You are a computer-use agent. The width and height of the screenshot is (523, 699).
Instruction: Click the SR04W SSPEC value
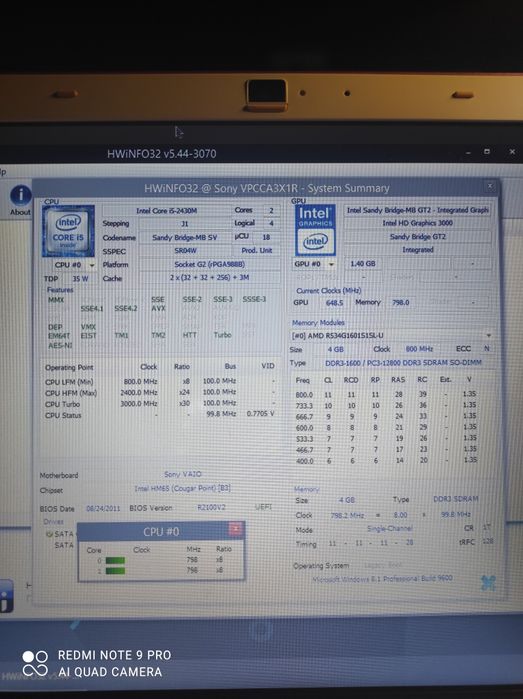pos(185,251)
